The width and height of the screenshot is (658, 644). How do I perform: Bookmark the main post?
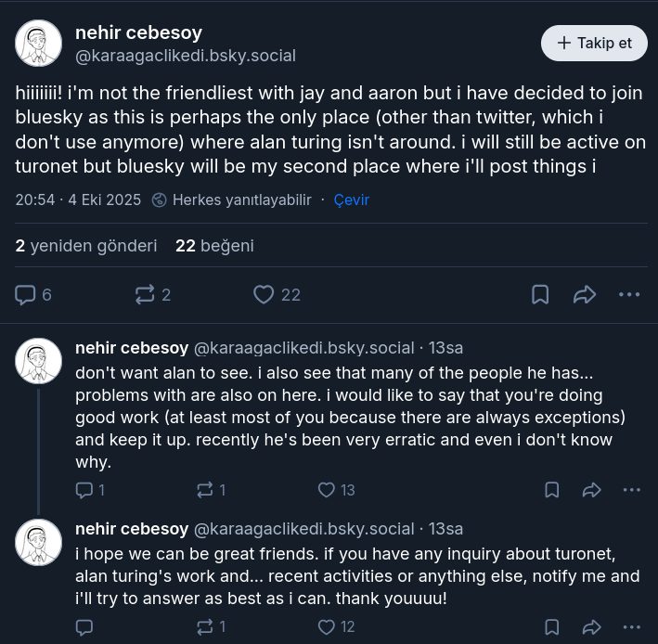point(540,295)
